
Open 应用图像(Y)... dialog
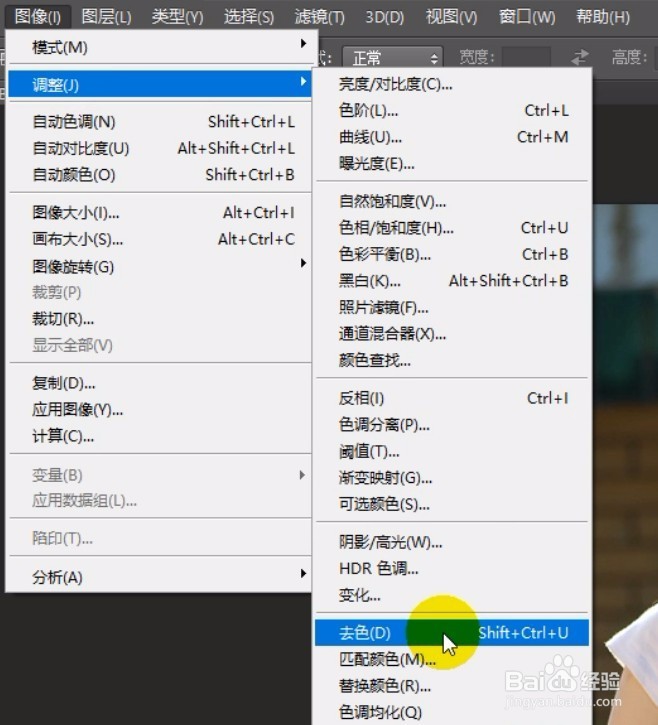(160, 409)
